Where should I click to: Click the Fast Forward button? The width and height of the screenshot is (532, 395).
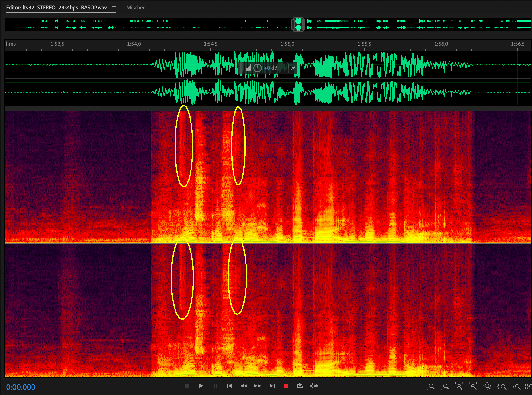258,386
